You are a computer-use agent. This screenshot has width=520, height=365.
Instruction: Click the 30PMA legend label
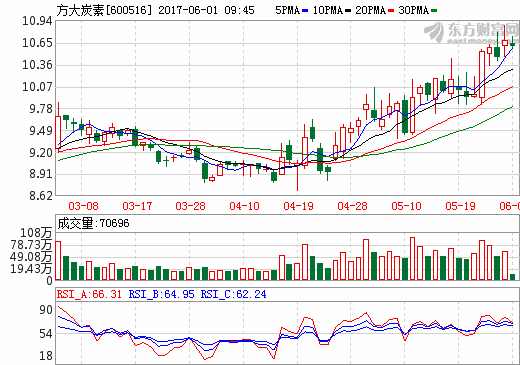[413, 10]
